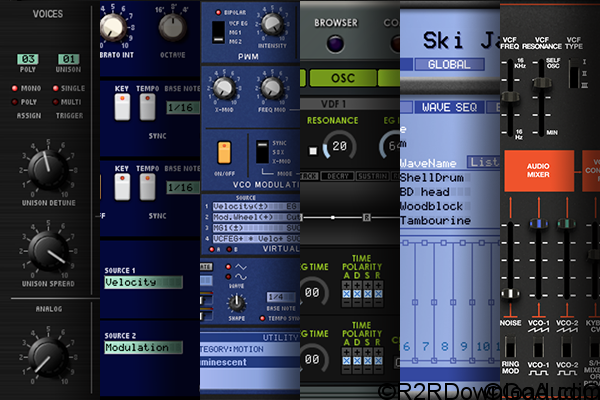This screenshot has width=600, height=400.
Task: Select the SUSTAIN envelope tab
Action: [373, 176]
